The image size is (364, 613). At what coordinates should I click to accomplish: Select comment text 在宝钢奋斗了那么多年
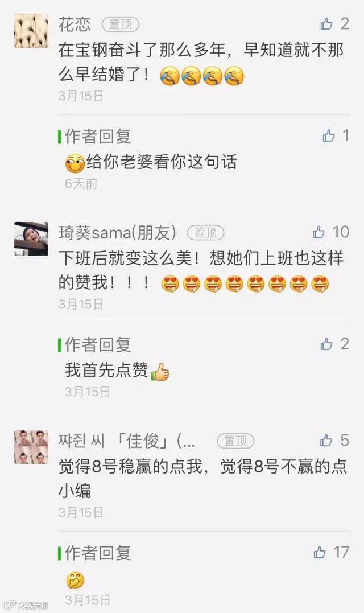coord(142,50)
